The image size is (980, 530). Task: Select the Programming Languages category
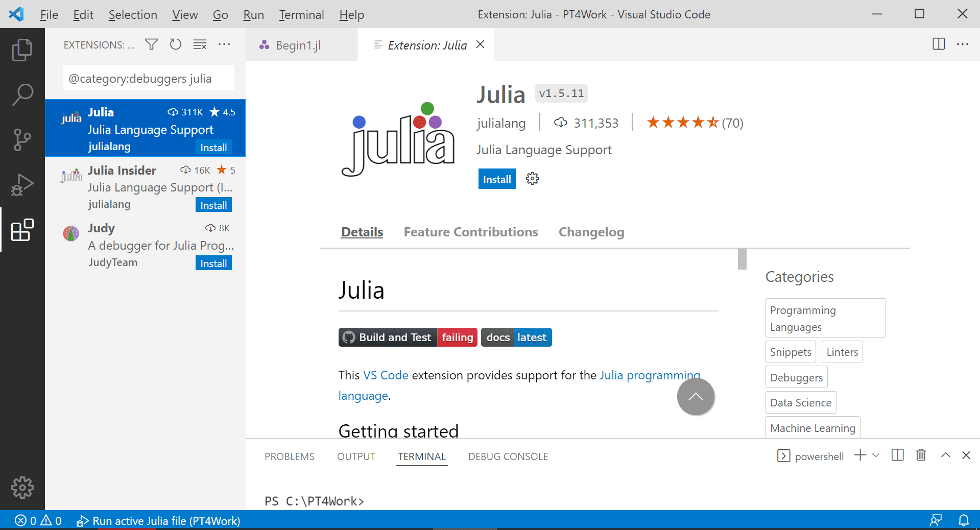coord(825,318)
